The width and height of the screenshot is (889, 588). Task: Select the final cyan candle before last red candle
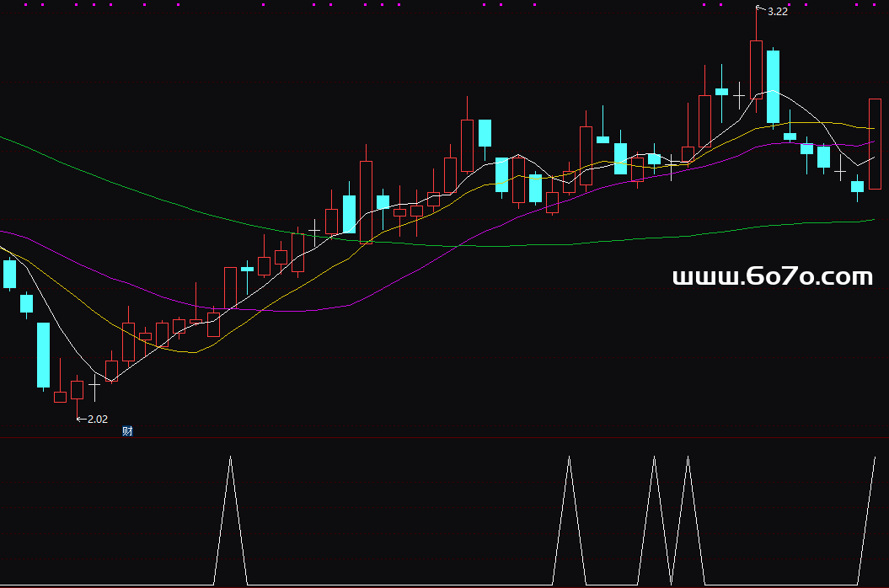(x=858, y=186)
